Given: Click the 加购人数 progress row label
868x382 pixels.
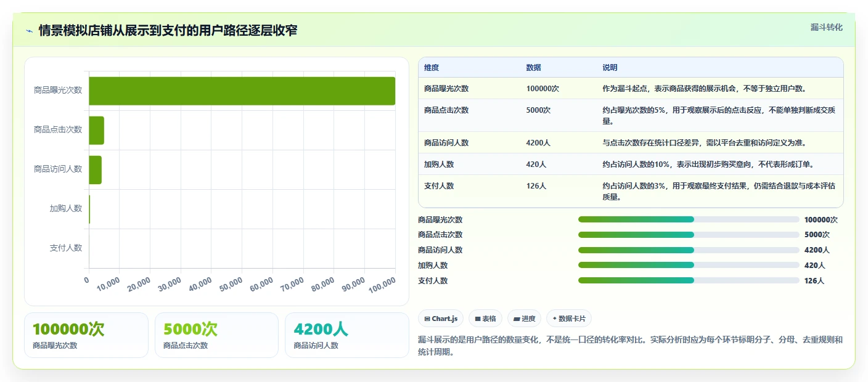Looking at the screenshot, I should coord(433,265).
